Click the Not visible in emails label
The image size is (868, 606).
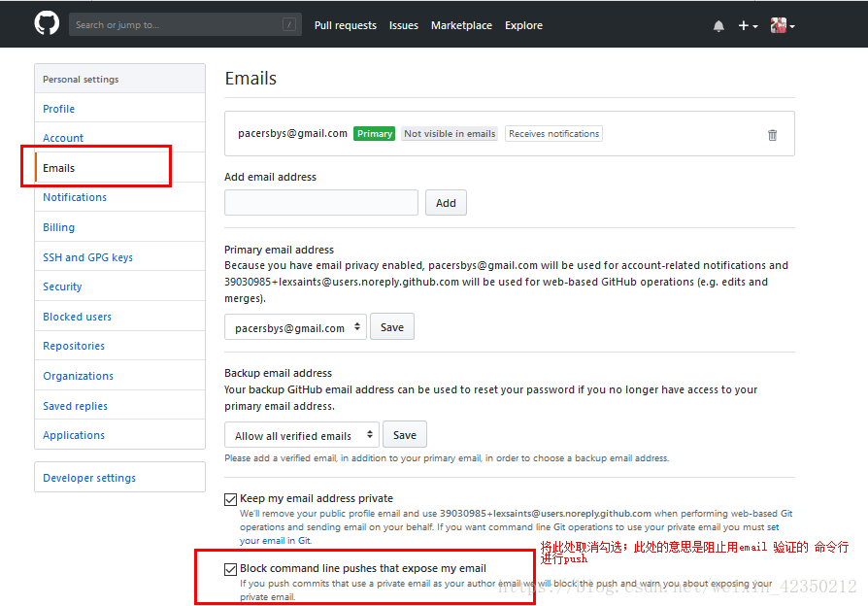click(x=450, y=133)
